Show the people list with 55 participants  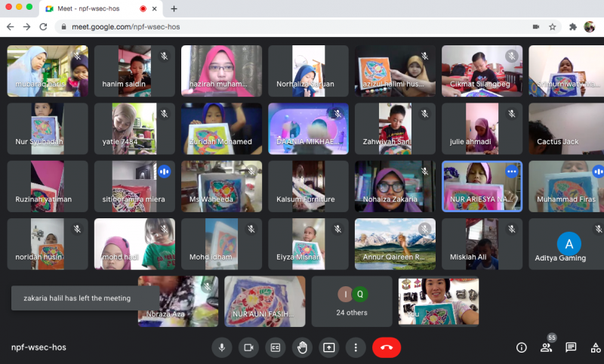click(546, 347)
